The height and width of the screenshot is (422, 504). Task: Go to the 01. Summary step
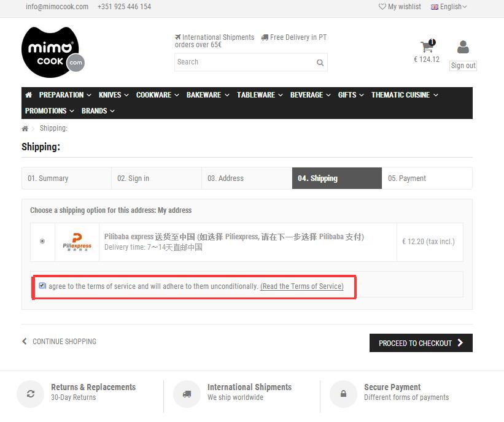66,178
